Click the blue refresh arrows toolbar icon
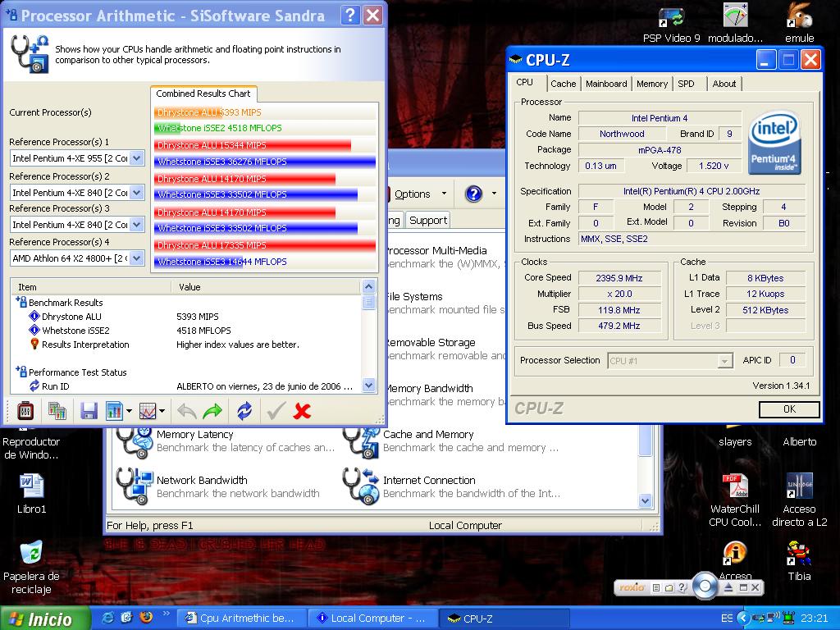Image resolution: width=840 pixels, height=630 pixels. coord(244,410)
